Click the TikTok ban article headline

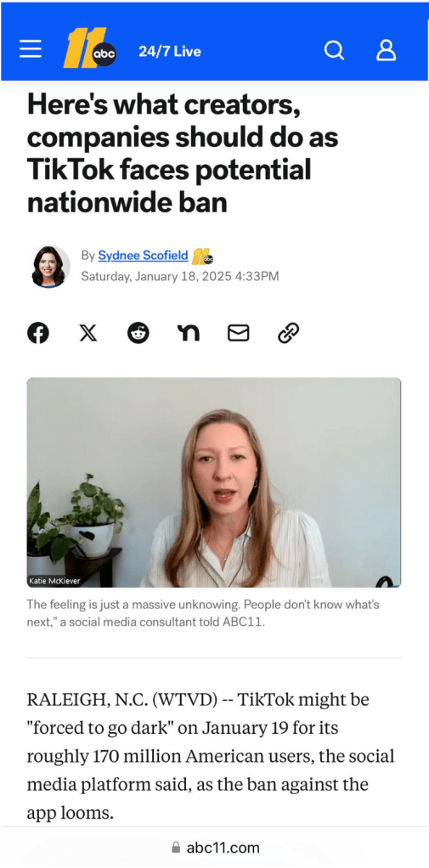183,154
